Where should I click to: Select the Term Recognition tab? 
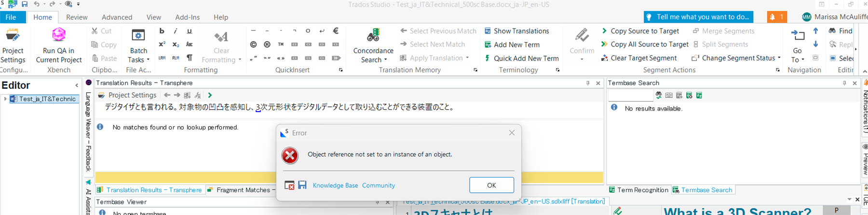pos(638,190)
